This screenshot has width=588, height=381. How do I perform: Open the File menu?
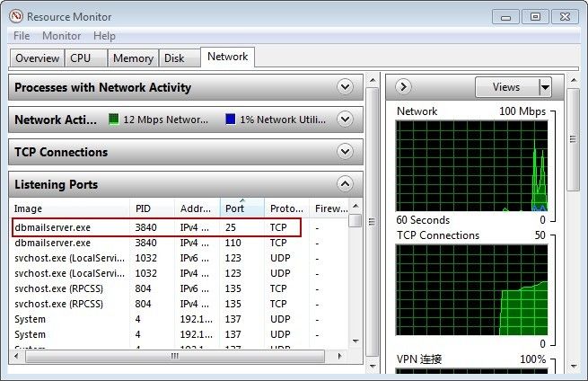point(22,36)
